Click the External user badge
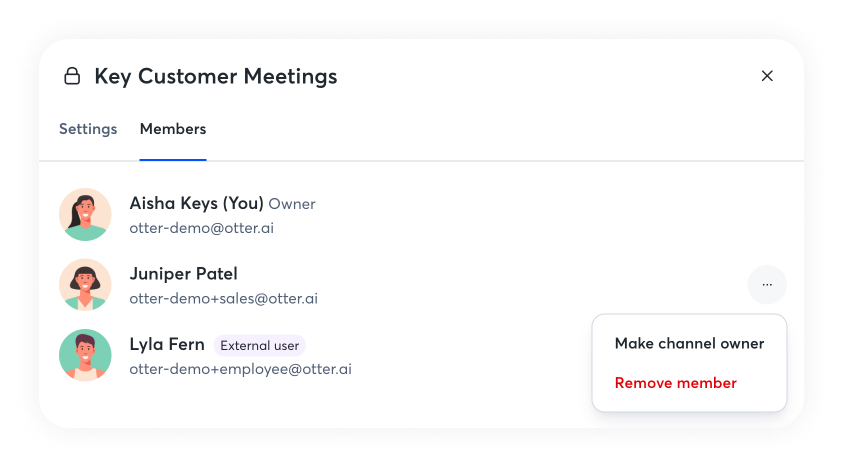The height and width of the screenshot is (467, 843). pos(259,346)
